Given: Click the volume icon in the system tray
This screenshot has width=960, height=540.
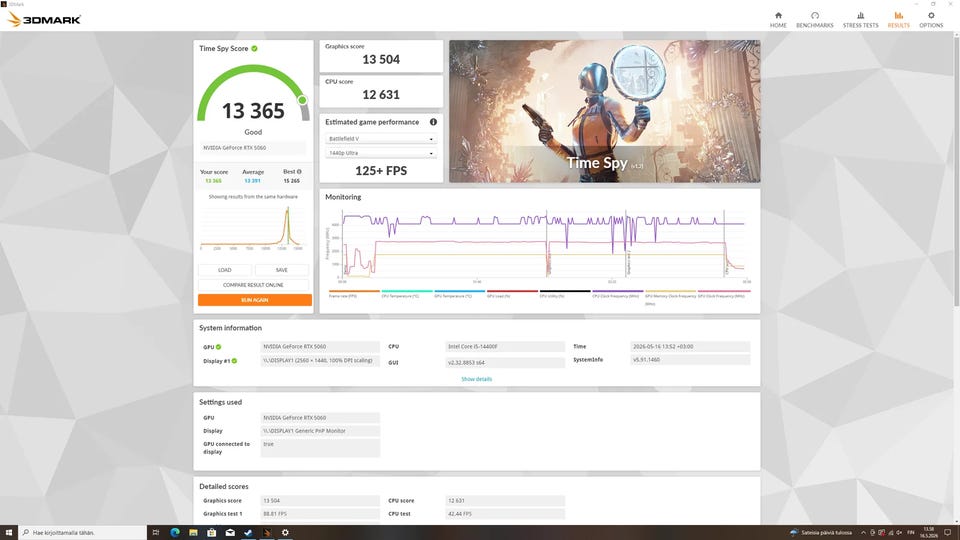Looking at the screenshot, I should click(x=899, y=533).
